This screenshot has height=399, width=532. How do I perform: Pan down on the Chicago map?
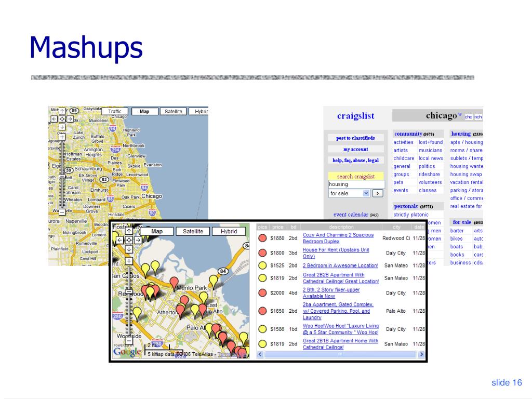[62, 127]
